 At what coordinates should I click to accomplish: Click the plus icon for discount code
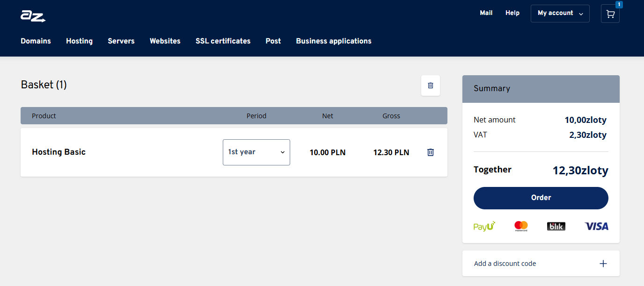coord(603,264)
